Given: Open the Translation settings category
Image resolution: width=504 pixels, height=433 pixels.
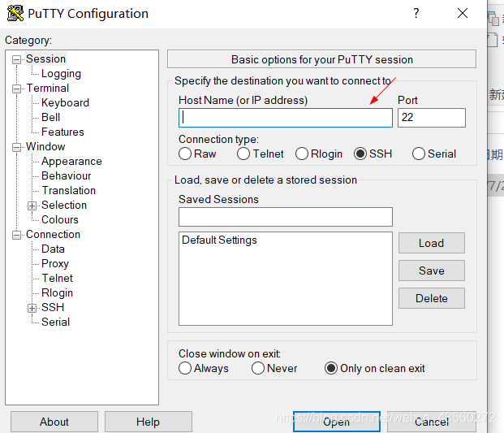Looking at the screenshot, I should pos(69,190).
